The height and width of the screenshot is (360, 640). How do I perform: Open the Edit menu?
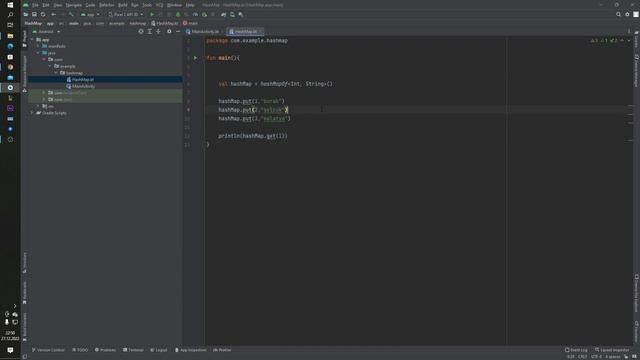coord(46,5)
